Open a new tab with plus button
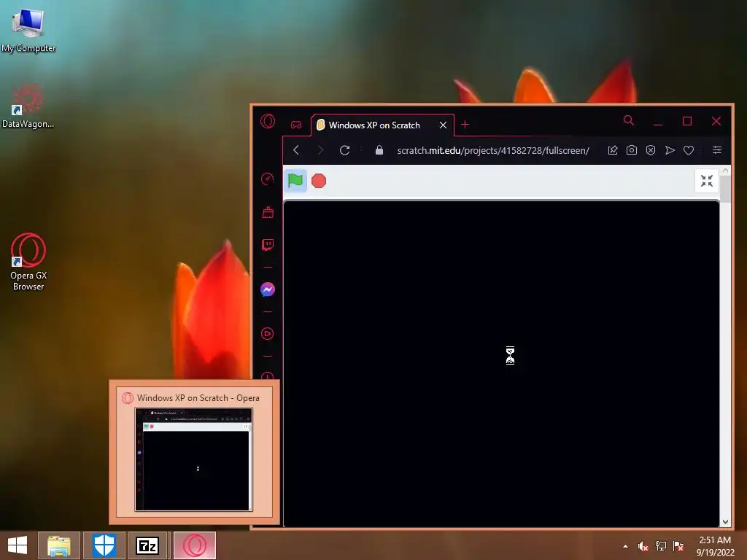 [465, 125]
